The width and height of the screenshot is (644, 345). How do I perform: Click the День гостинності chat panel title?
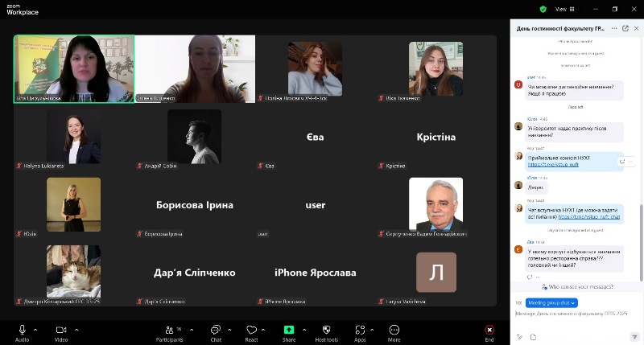click(560, 28)
